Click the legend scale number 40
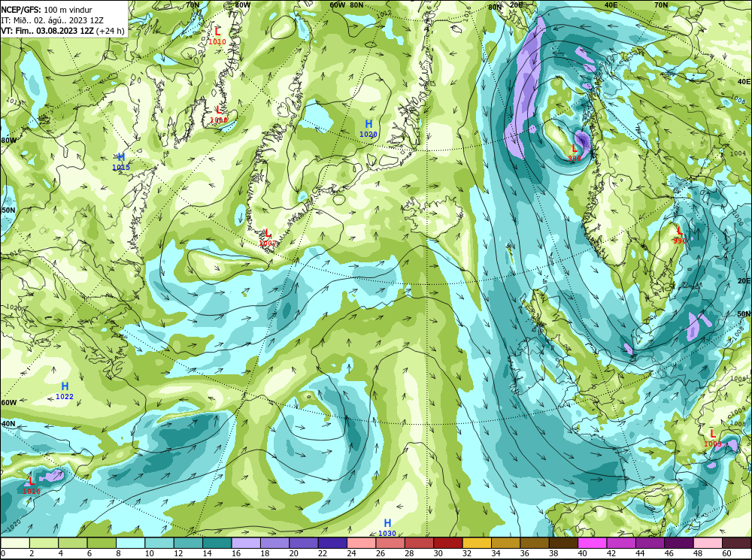 tap(582, 553)
